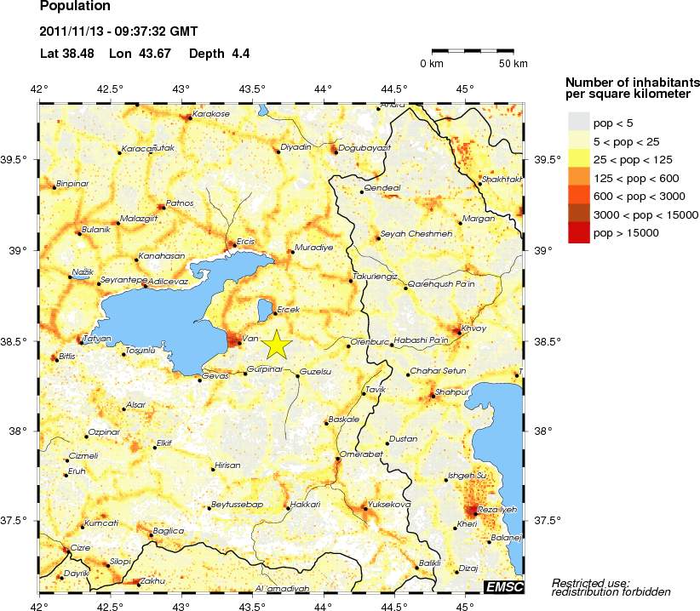Click the Yuksekova city marker dot

(365, 509)
